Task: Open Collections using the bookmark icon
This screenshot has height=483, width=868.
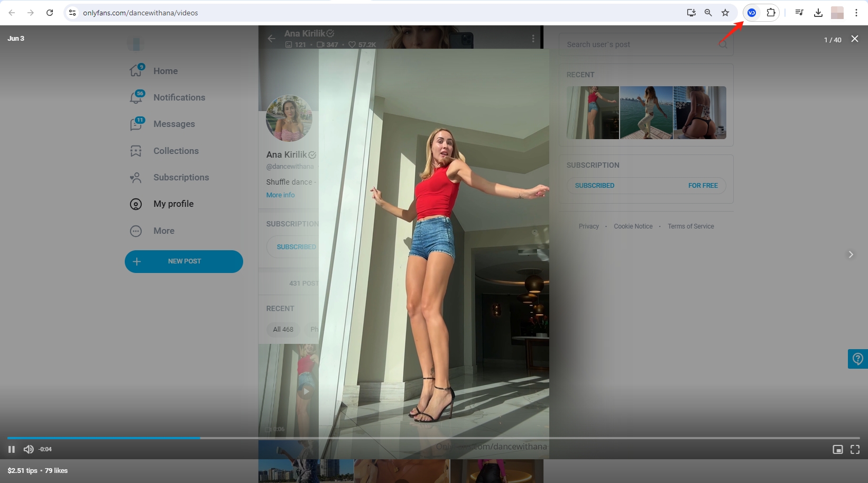Action: pos(136,151)
